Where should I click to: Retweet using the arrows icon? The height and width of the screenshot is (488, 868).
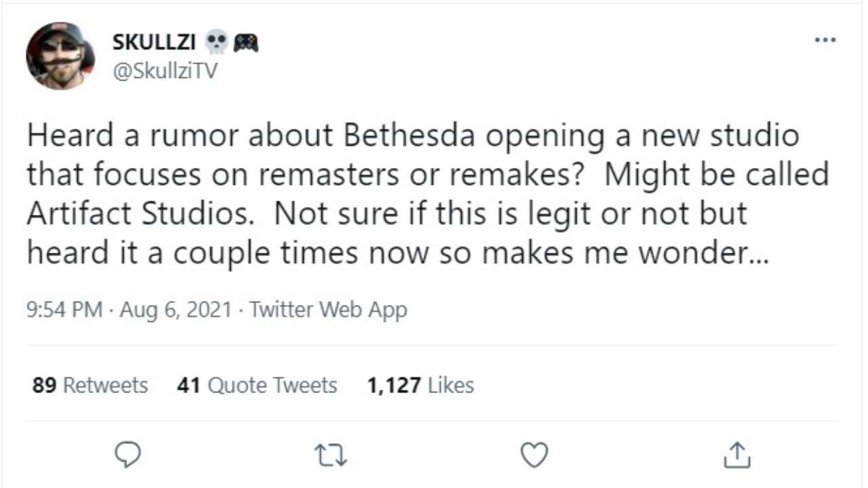332,455
